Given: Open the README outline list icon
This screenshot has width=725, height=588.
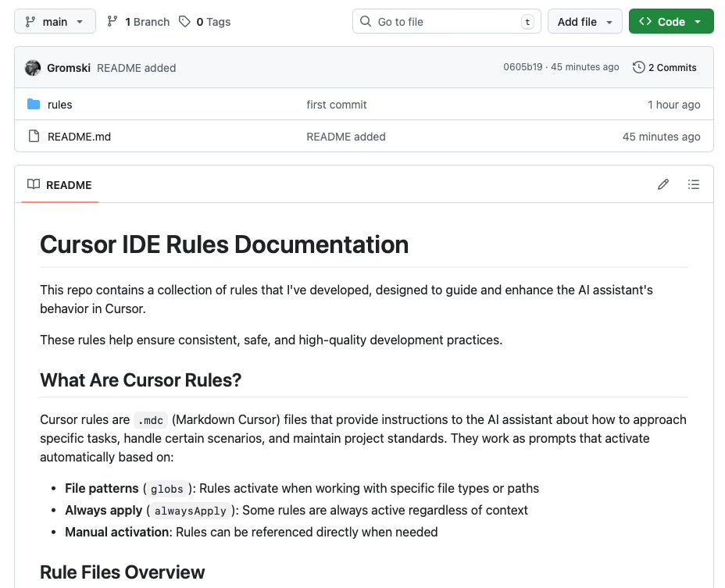Looking at the screenshot, I should click(x=693, y=184).
